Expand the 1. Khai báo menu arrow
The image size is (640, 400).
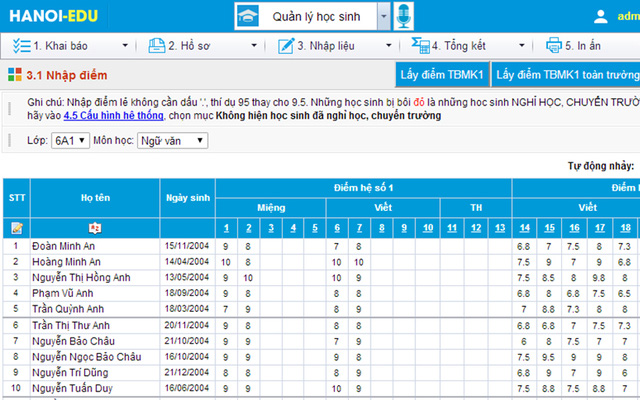pos(125,46)
